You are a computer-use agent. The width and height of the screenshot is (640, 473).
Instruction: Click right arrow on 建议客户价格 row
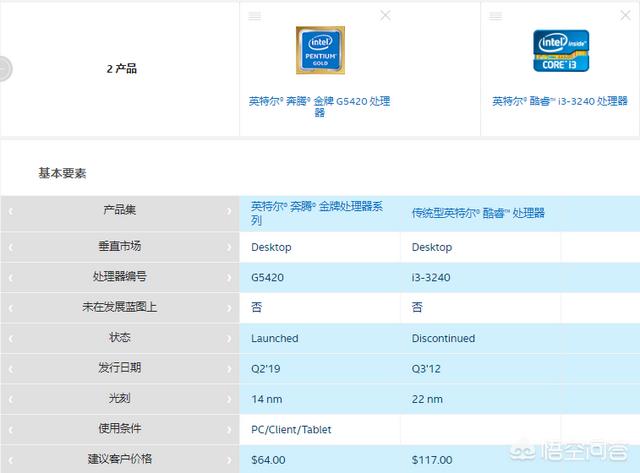tap(229, 460)
